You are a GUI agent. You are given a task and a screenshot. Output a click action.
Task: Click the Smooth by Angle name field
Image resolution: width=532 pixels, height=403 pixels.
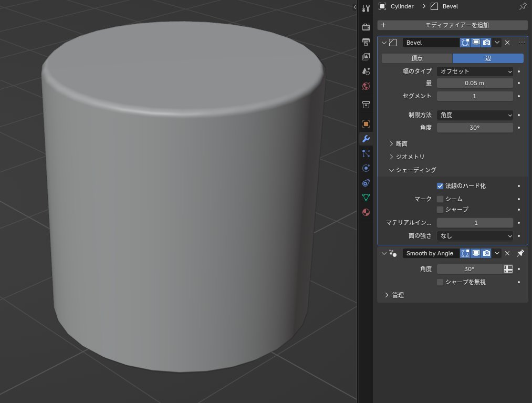click(431, 253)
